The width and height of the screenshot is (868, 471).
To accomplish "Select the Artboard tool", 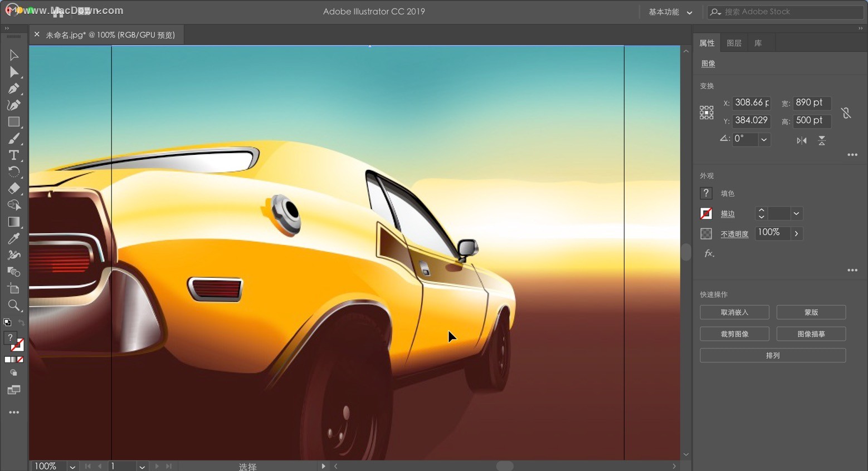I will 14,288.
